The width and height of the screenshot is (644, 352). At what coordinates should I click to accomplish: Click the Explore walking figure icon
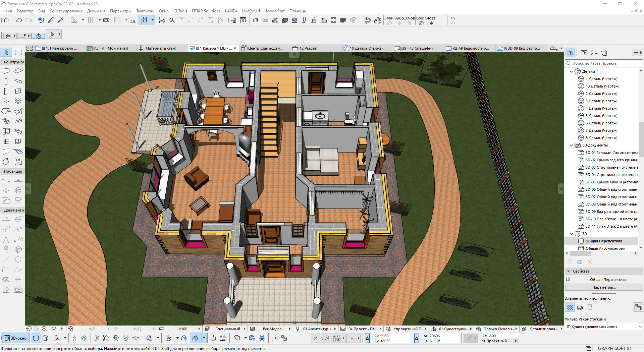pyautogui.click(x=74, y=338)
